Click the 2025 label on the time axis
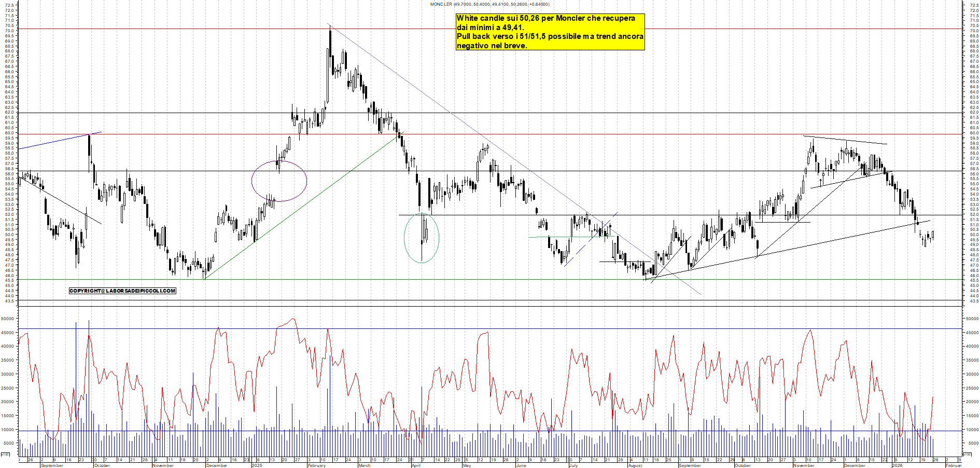This screenshot has width=980, height=468. point(257,465)
